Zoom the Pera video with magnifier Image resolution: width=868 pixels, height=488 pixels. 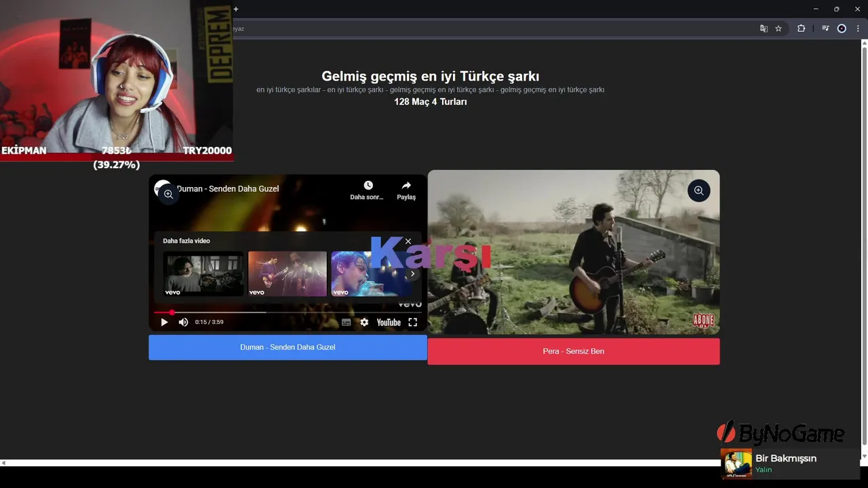click(699, 191)
